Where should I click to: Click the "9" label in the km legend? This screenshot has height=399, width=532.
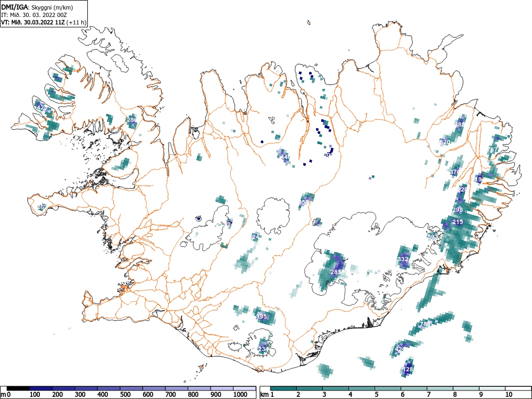pos(481,395)
